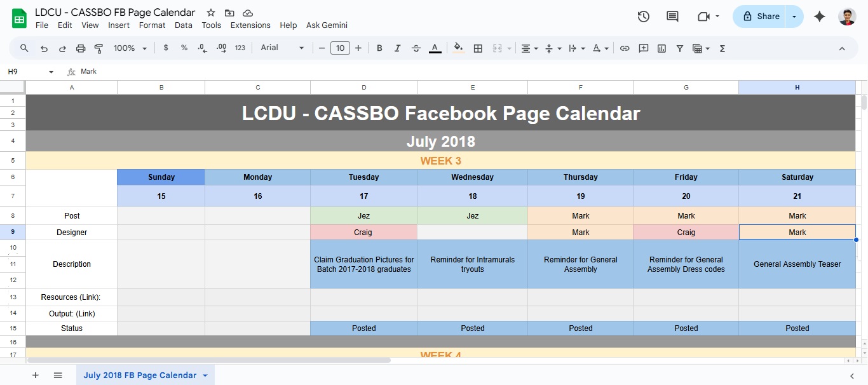Toggle strikethrough formatting
868x385 pixels.
[416, 48]
